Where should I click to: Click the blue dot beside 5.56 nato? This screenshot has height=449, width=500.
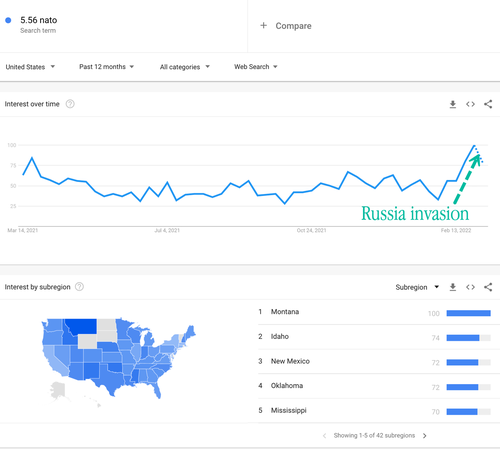pyautogui.click(x=8, y=20)
